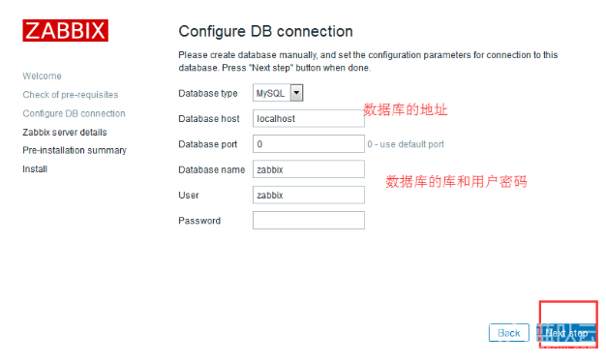Select Configure DB connection sidebar step
This screenshot has height=364, width=606.
coord(74,113)
